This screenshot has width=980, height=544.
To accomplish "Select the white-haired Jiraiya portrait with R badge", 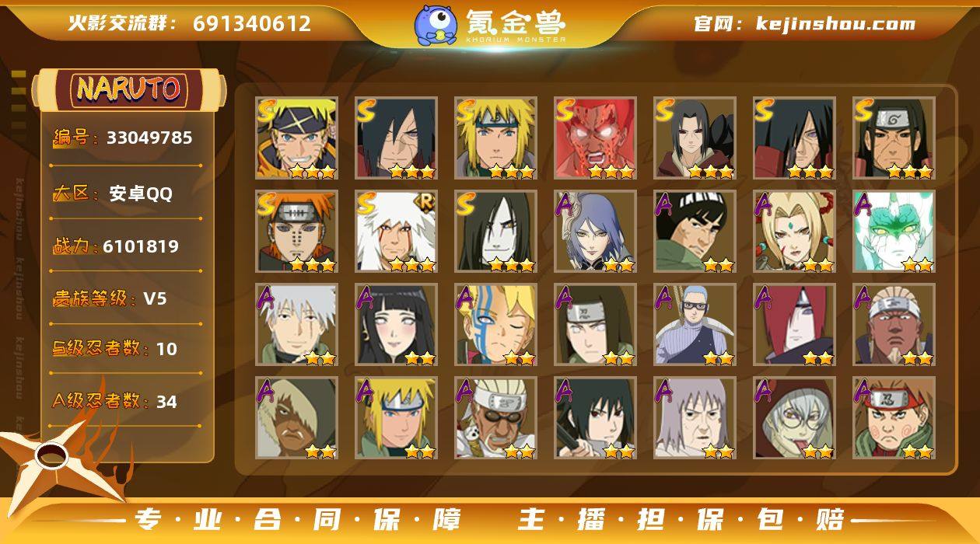I will pyautogui.click(x=397, y=232).
